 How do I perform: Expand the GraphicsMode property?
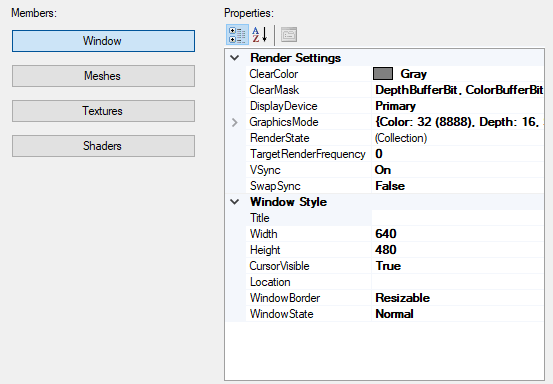(x=235, y=122)
